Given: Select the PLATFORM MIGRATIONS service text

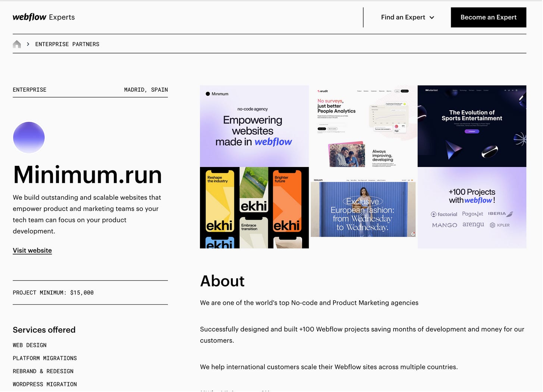Looking at the screenshot, I should click(45, 358).
